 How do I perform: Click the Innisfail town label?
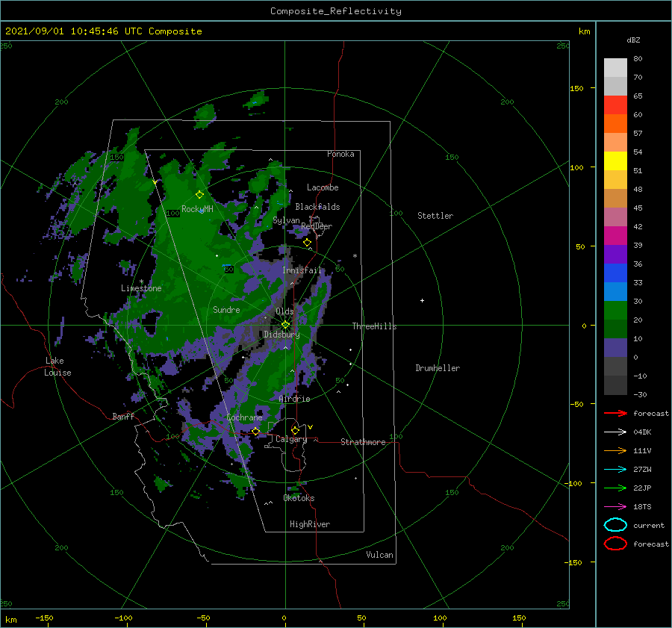coord(302,270)
